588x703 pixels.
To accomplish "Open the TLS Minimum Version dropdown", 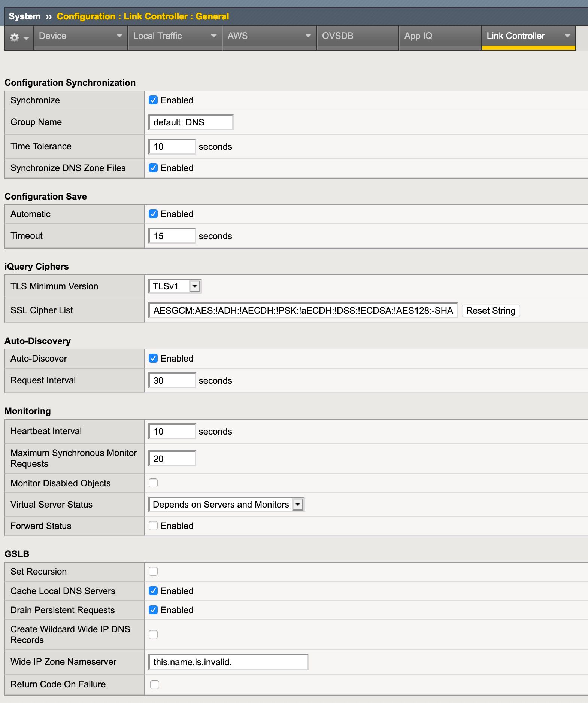I will tap(175, 286).
